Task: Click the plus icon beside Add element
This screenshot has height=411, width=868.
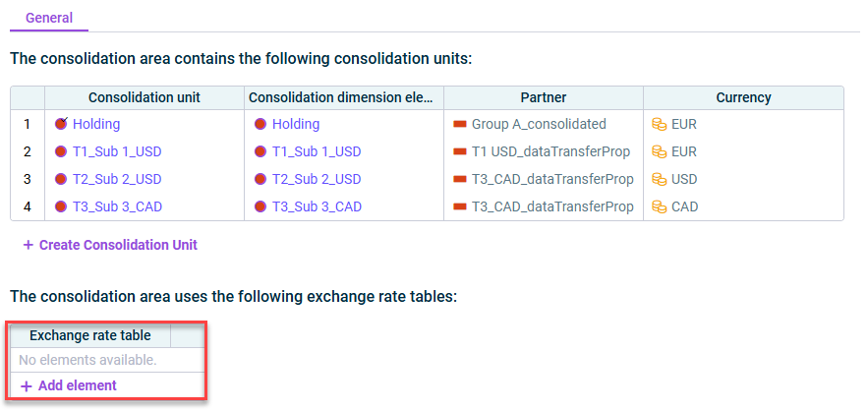Action: tap(26, 386)
